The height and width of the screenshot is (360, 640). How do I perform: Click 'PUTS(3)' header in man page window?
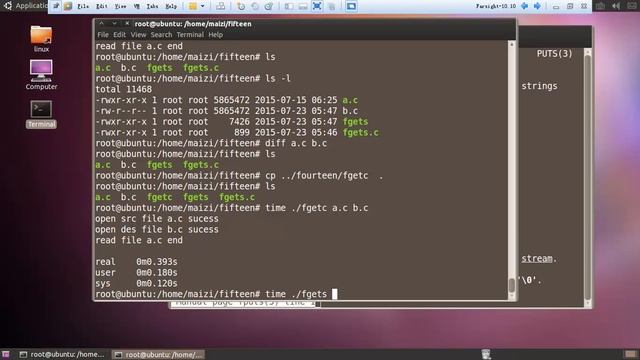554,53
